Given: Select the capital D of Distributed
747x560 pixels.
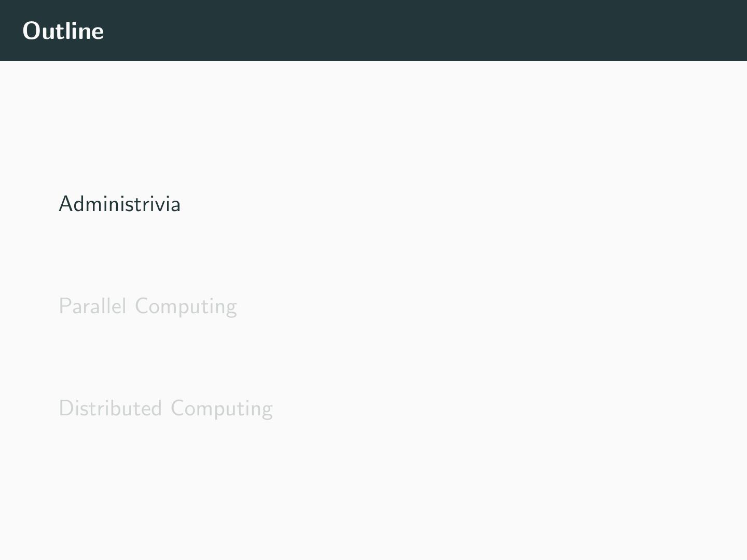Looking at the screenshot, I should pyautogui.click(x=65, y=409).
